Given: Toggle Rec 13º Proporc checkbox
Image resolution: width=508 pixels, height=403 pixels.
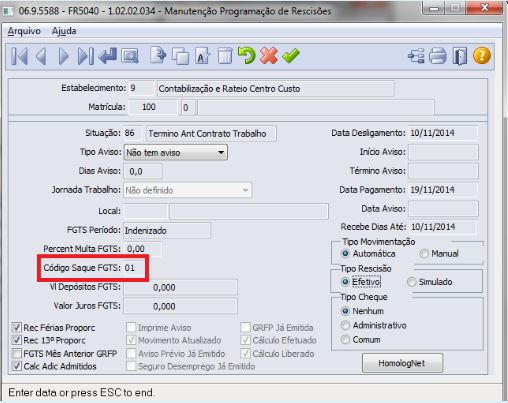Looking at the screenshot, I should [16, 340].
